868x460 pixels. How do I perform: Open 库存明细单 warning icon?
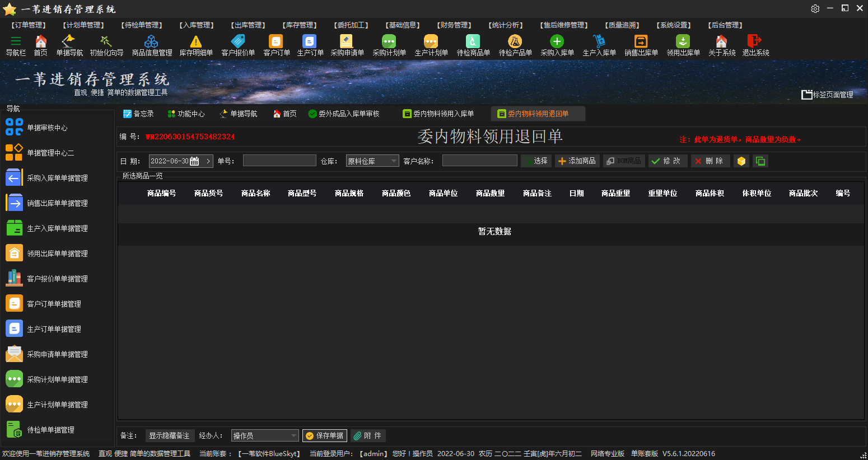[x=196, y=45]
